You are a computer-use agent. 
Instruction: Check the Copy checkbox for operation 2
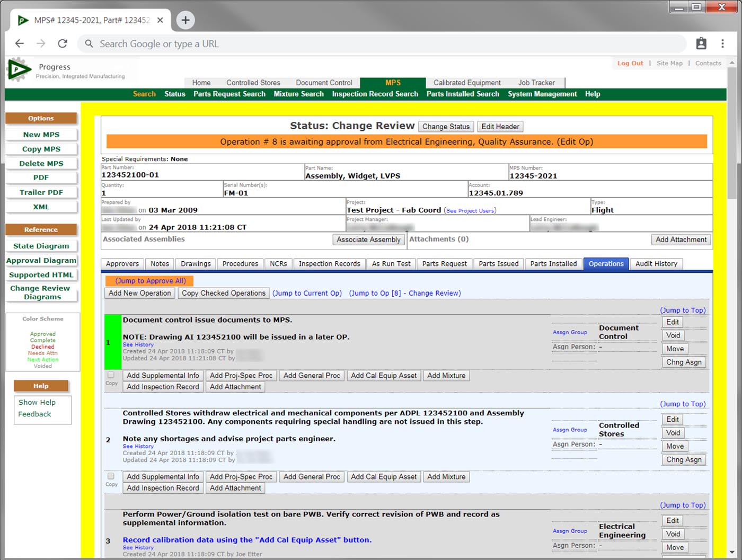coord(111,476)
